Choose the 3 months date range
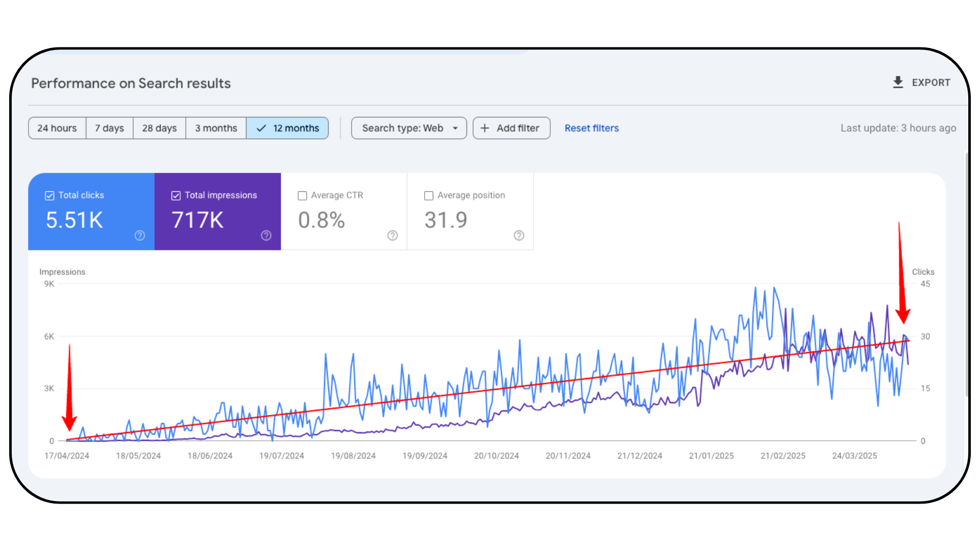Screen dimensions: 980x551 pyautogui.click(x=216, y=128)
